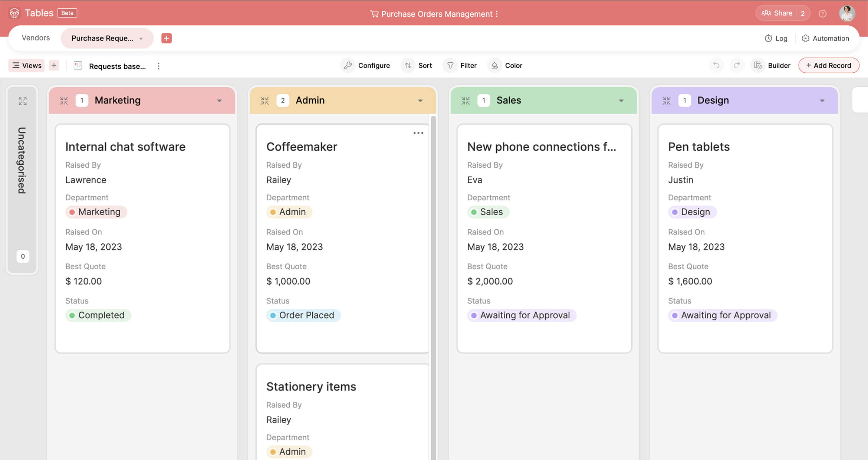Add a new view with plus icon
This screenshot has width=868, height=460.
54,65
